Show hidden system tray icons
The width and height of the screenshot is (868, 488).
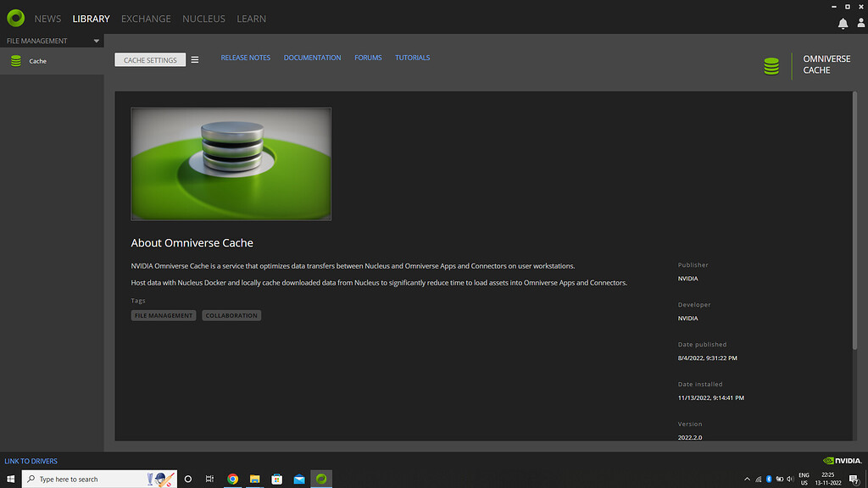747,480
